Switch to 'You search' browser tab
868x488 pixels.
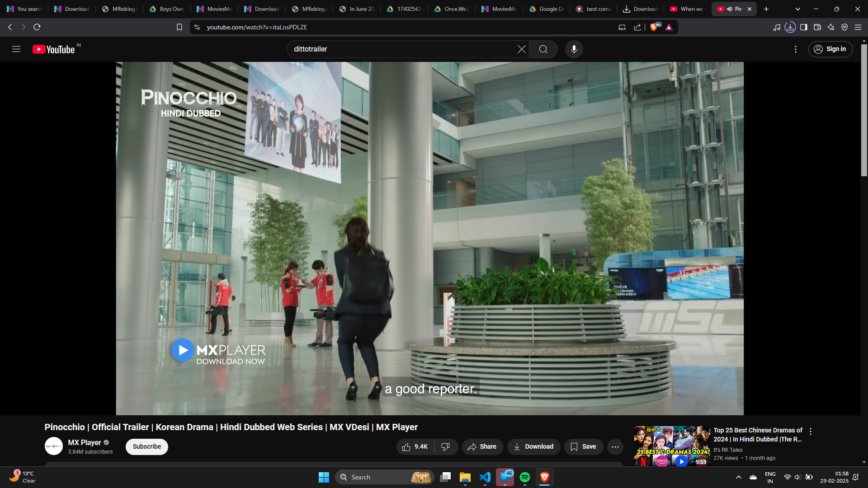click(x=24, y=9)
